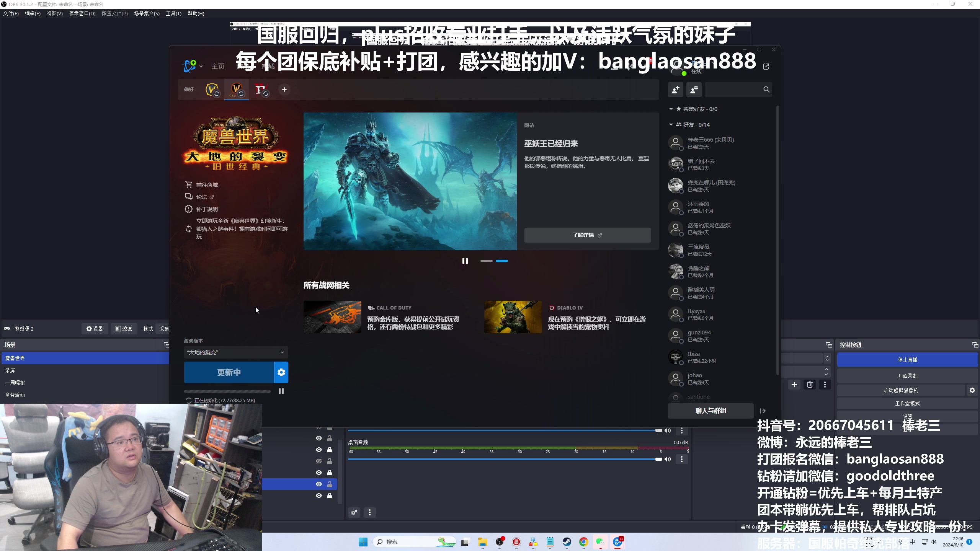Click the 了解详情 button on the banner
The height and width of the screenshot is (551, 980).
(588, 235)
